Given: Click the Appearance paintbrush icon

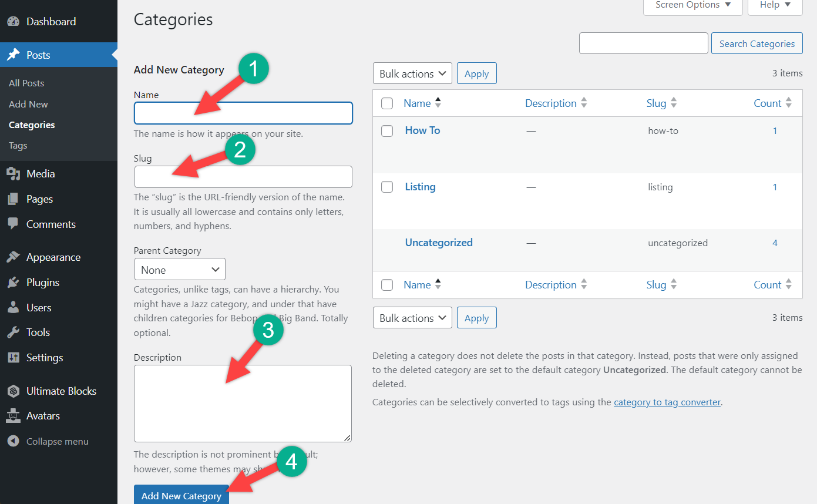Looking at the screenshot, I should click(13, 257).
